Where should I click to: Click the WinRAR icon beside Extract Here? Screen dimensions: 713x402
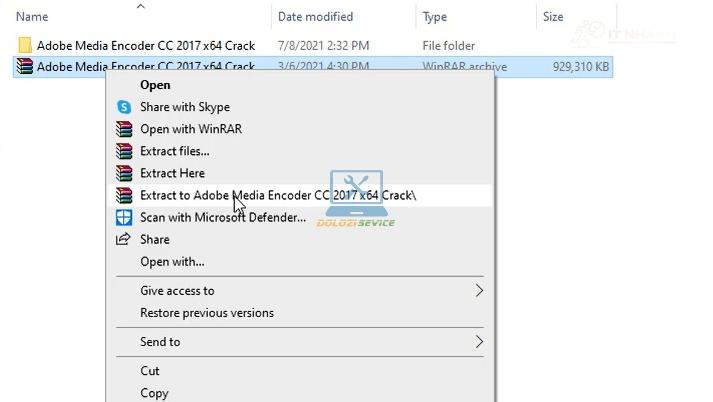coord(124,173)
